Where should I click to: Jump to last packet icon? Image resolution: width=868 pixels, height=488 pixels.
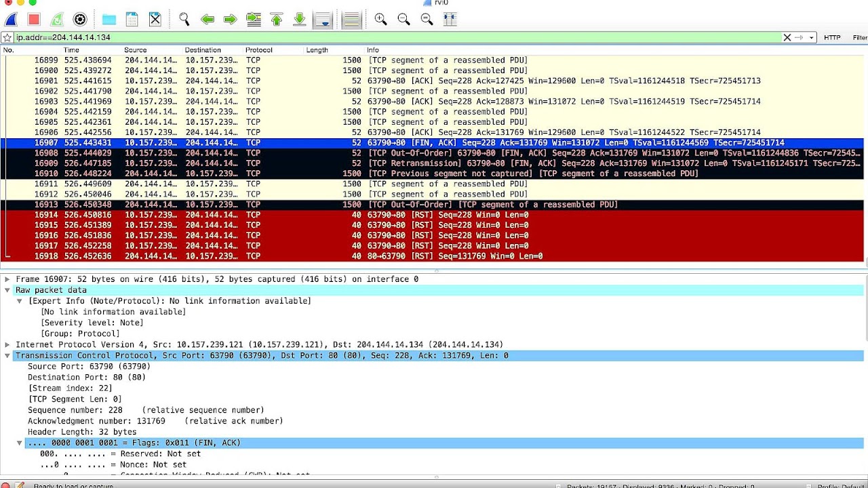(300, 20)
